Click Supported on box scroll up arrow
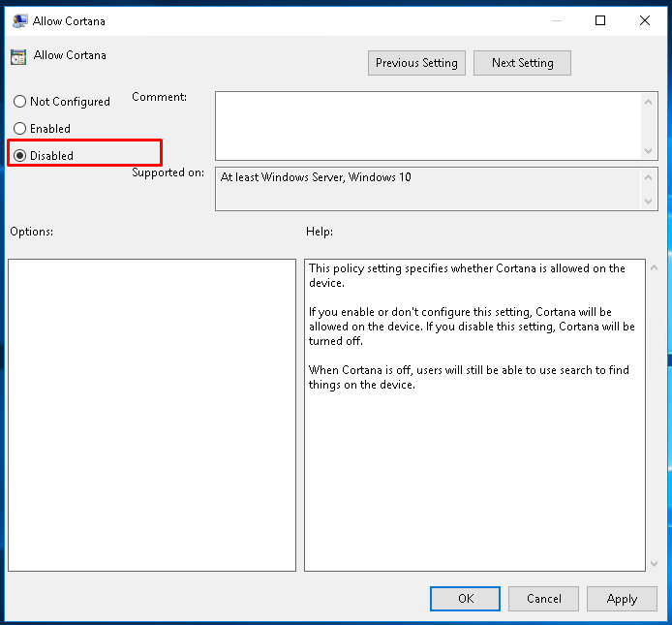This screenshot has width=672, height=625. coord(649,177)
